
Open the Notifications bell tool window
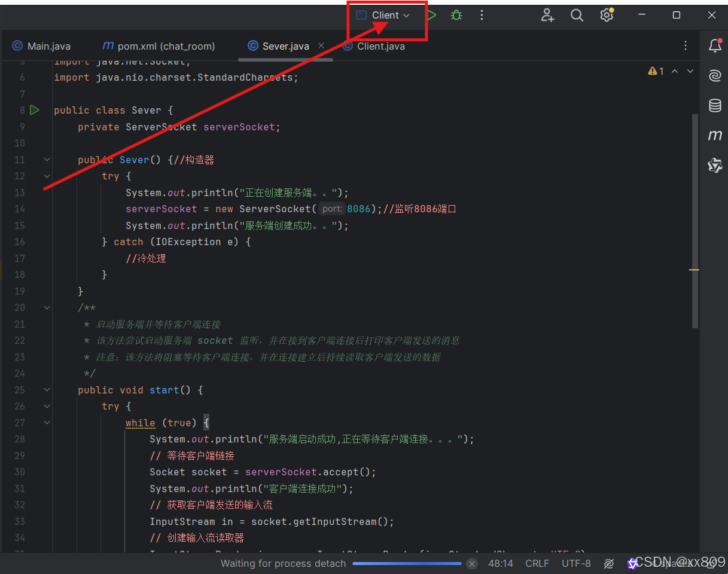pyautogui.click(x=715, y=45)
